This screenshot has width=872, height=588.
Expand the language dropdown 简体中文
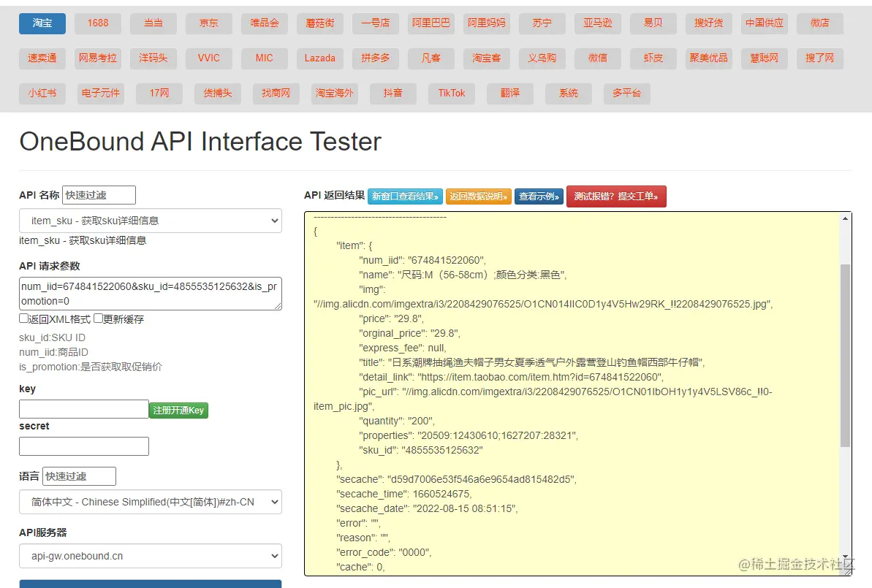(x=150, y=502)
